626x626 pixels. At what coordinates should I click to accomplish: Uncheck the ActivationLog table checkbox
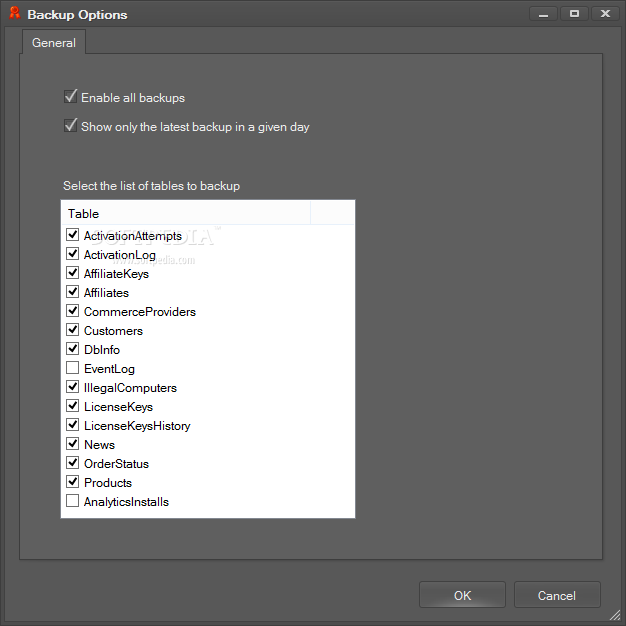[72, 254]
